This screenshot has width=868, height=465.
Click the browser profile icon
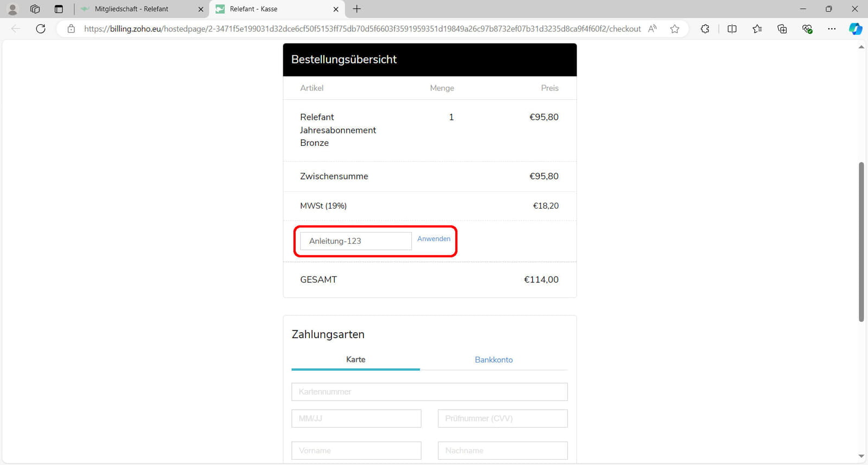(x=12, y=9)
